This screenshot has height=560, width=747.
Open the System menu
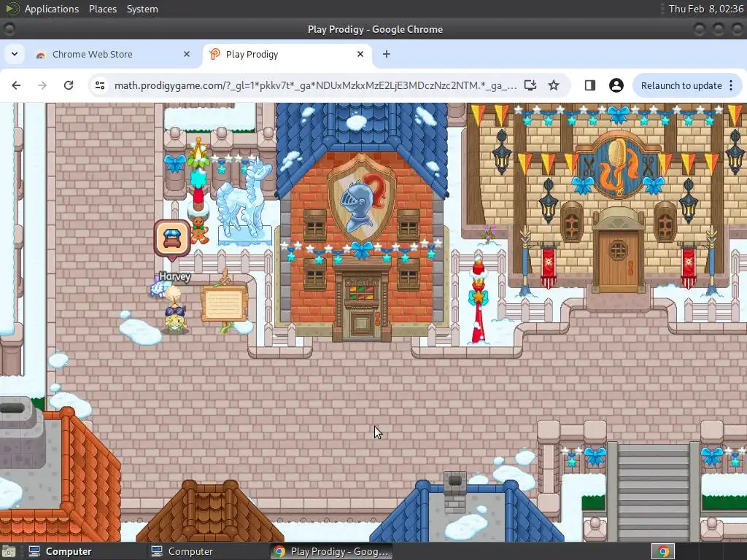coord(142,9)
